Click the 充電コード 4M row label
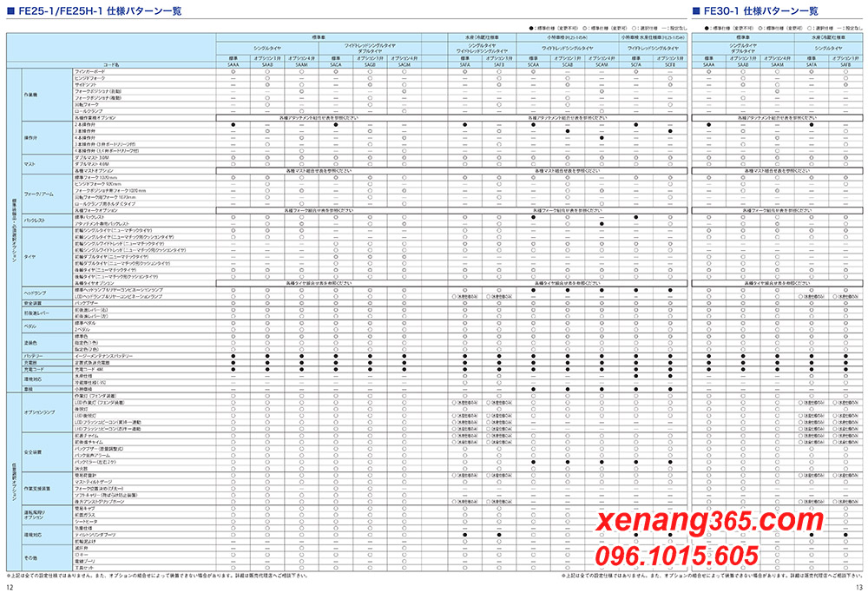The width and height of the screenshot is (868, 593). click(89, 369)
